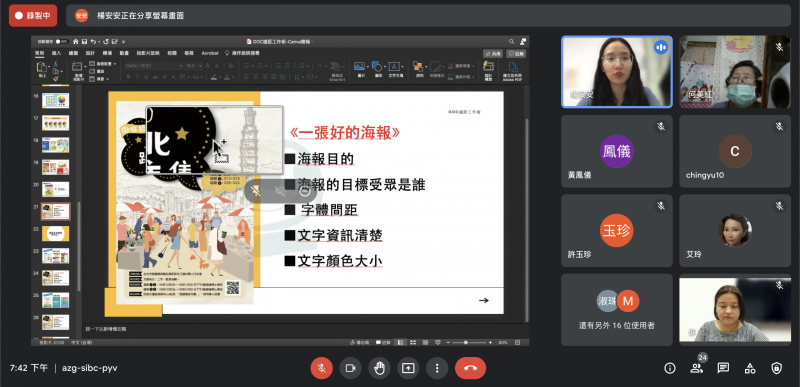Expand the customize quick access toolbar arrow
The height and width of the screenshot is (387, 800).
click(123, 42)
